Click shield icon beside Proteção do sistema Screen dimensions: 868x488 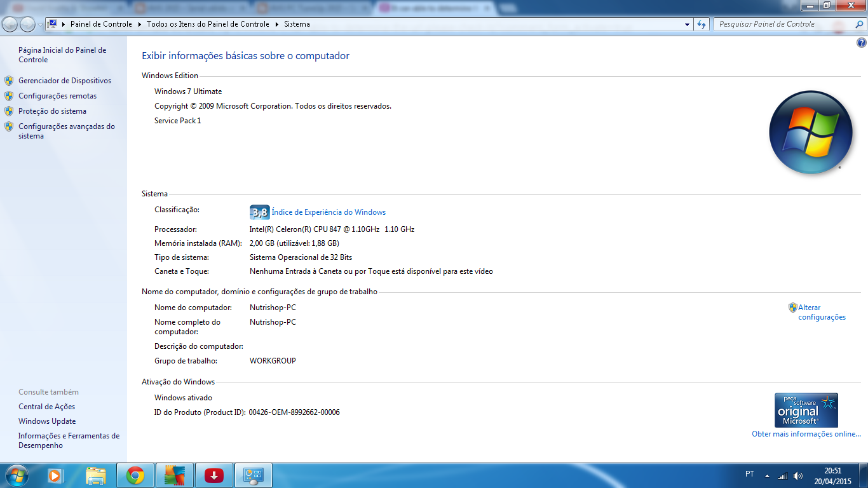(x=9, y=111)
